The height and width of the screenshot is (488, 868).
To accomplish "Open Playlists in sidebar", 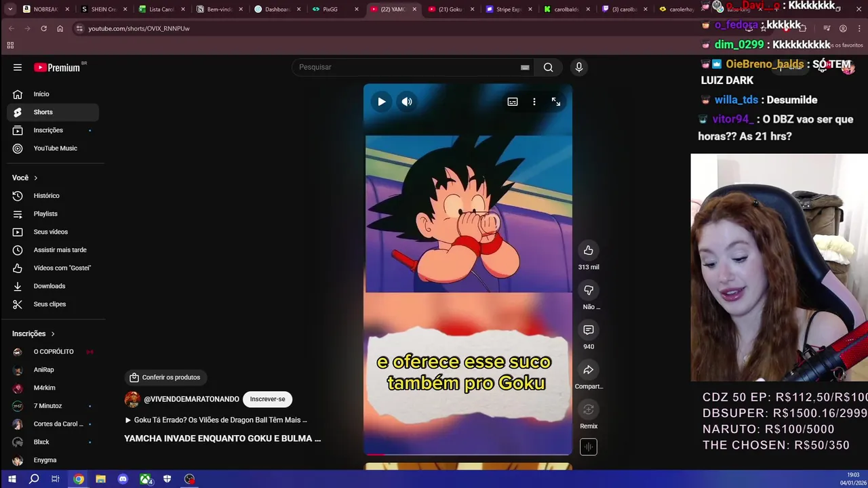I will coord(53,213).
